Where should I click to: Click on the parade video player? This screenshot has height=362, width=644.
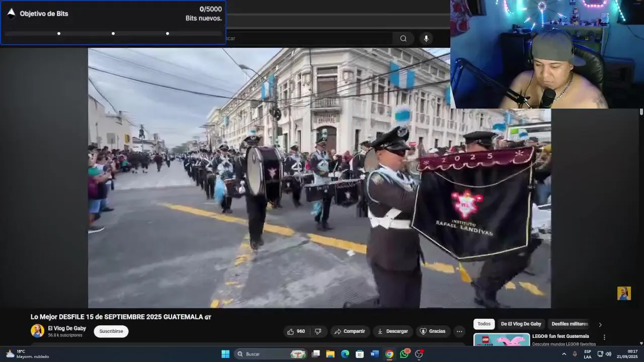click(x=319, y=178)
